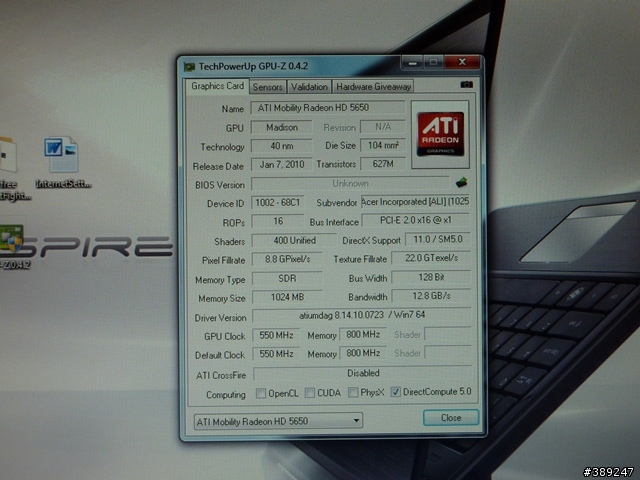Switch to the Sensors tab
Screen dimensions: 640x480
point(268,87)
